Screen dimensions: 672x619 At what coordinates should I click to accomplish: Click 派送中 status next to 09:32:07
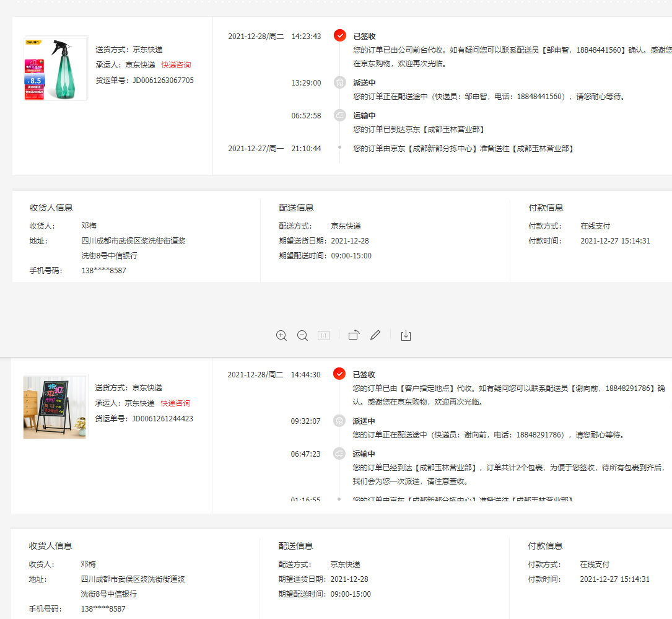click(x=364, y=421)
